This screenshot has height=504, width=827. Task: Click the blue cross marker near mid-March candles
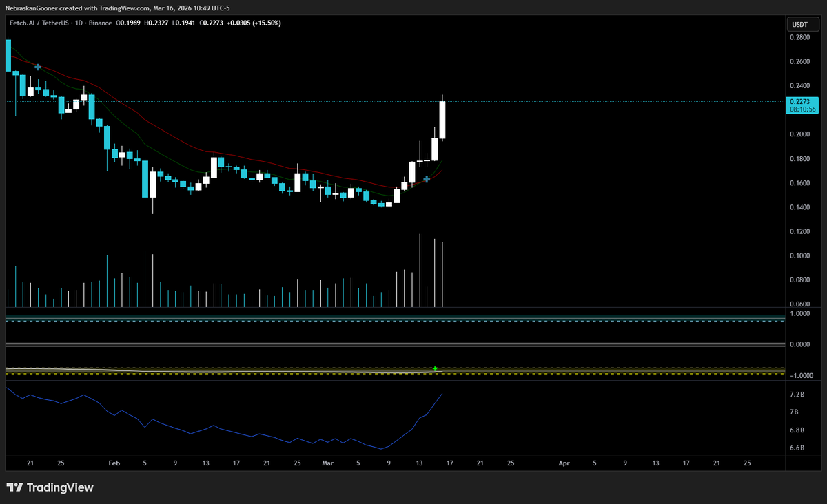427,179
